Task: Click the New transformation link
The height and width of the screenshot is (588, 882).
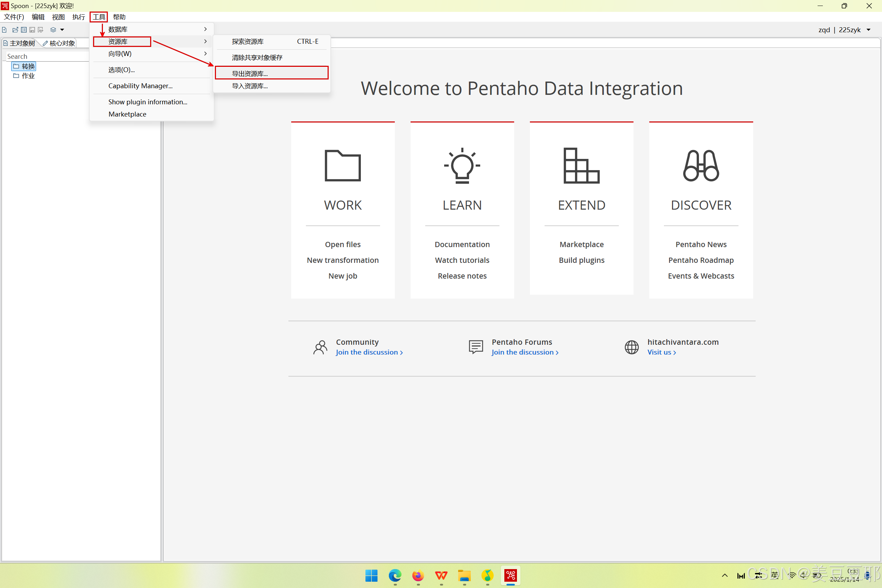Action: coord(342,260)
